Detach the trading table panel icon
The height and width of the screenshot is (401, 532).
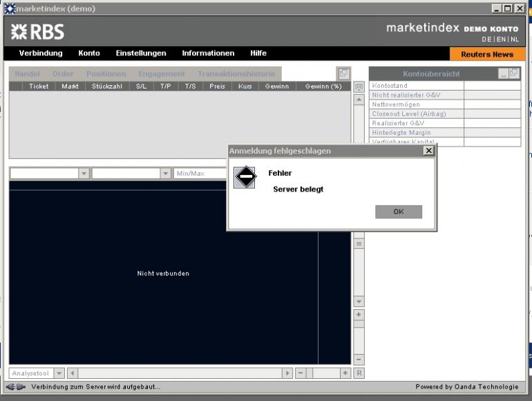pyautogui.click(x=343, y=73)
